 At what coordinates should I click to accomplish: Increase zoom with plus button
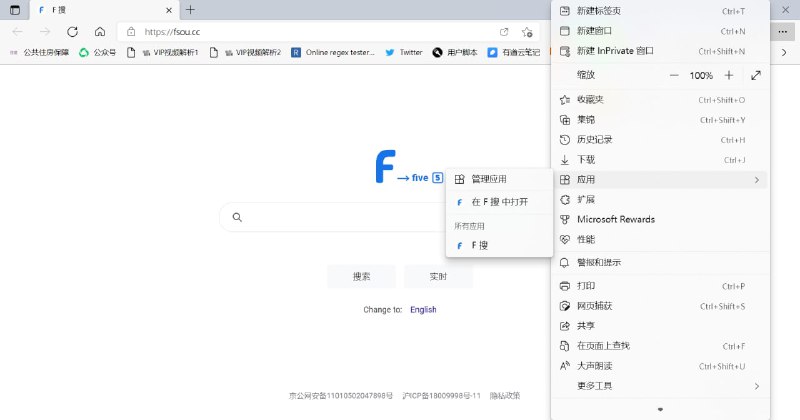coord(729,75)
